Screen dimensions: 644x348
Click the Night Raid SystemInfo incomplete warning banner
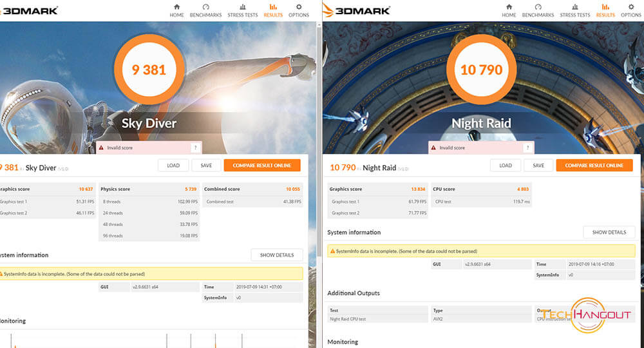(x=481, y=251)
